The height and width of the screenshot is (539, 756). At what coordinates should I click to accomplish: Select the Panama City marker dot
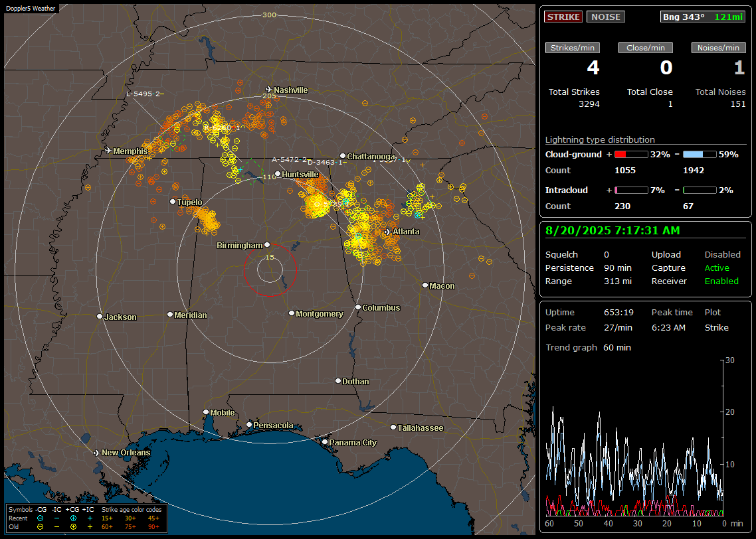coord(325,441)
